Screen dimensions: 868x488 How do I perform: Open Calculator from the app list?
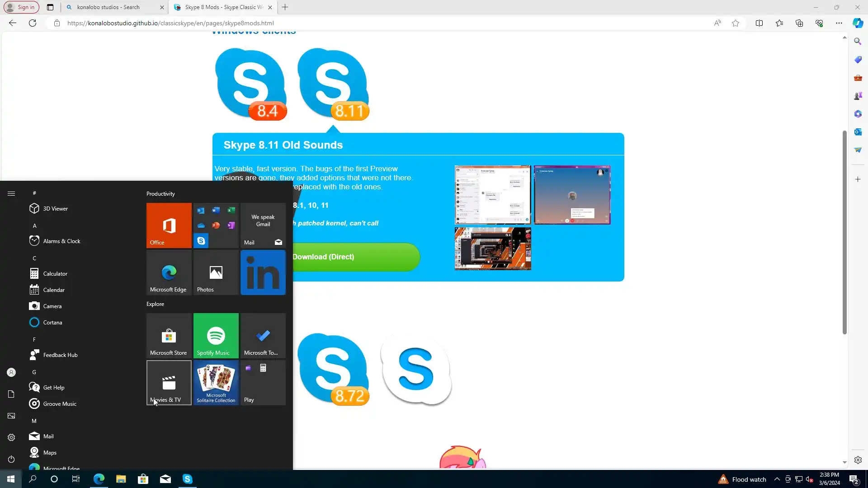(x=55, y=273)
